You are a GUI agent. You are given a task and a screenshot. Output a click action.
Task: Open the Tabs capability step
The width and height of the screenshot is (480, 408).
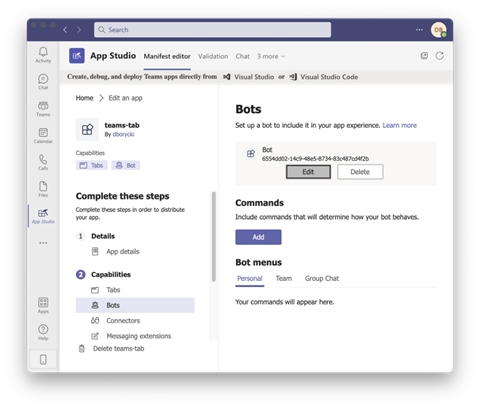[113, 290]
